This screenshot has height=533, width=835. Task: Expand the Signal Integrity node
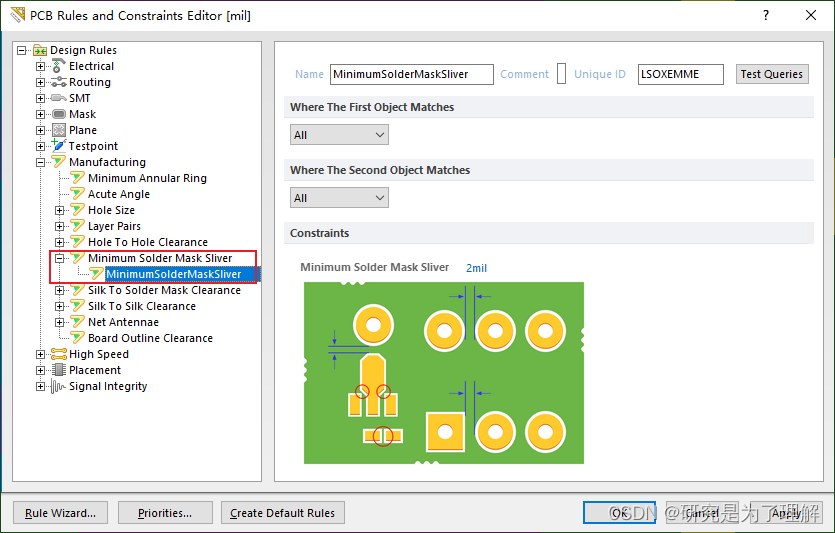click(x=40, y=386)
